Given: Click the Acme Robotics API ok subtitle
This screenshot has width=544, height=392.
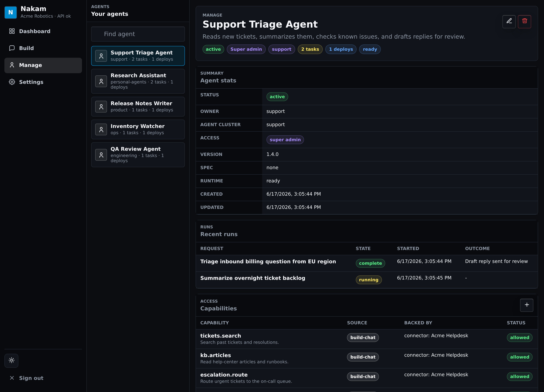Looking at the screenshot, I should tap(46, 16).
